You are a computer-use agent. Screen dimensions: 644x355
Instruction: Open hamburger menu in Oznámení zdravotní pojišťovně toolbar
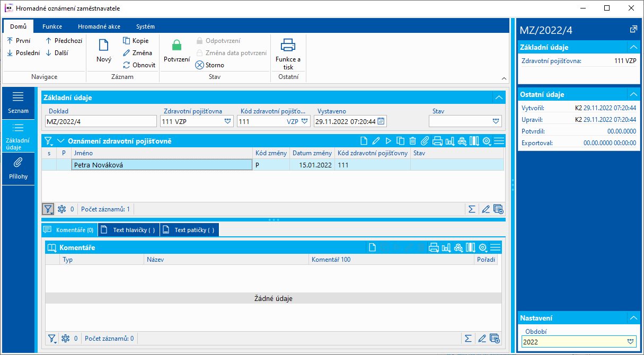click(498, 141)
